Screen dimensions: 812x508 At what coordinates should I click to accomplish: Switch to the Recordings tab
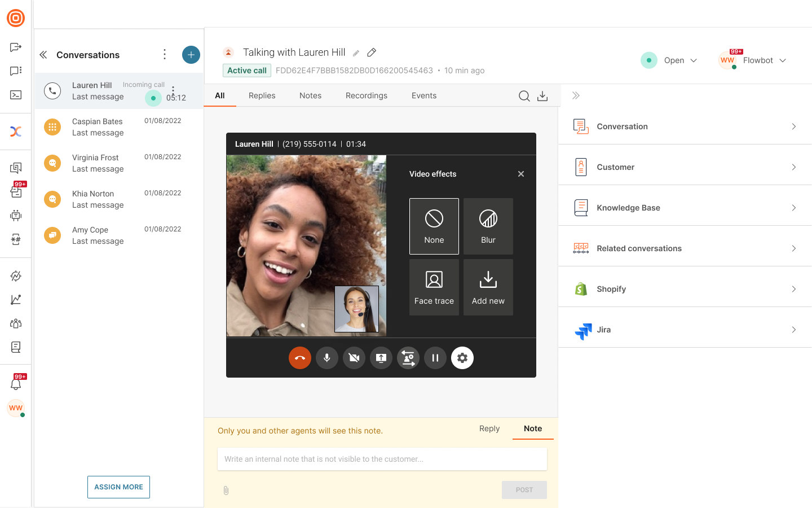[367, 96]
